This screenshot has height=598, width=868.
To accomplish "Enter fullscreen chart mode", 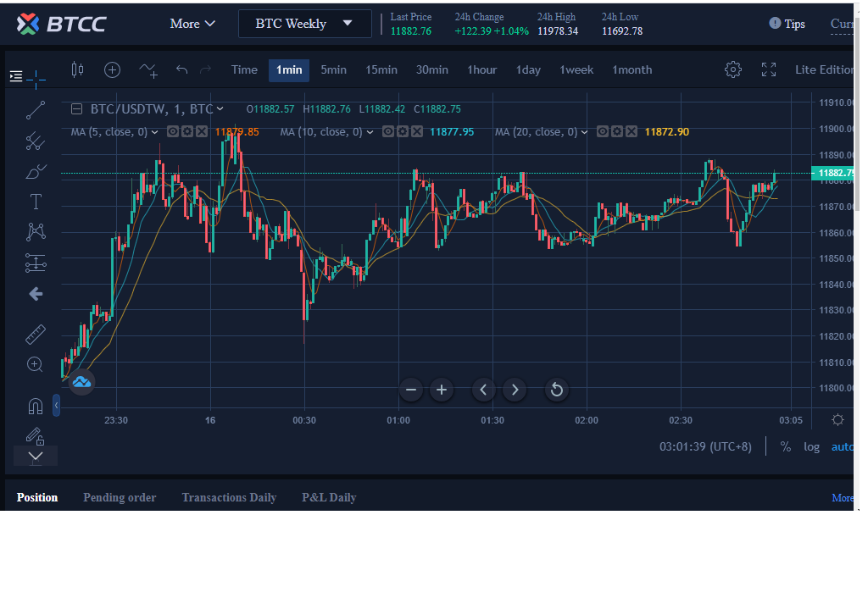I will pos(768,69).
